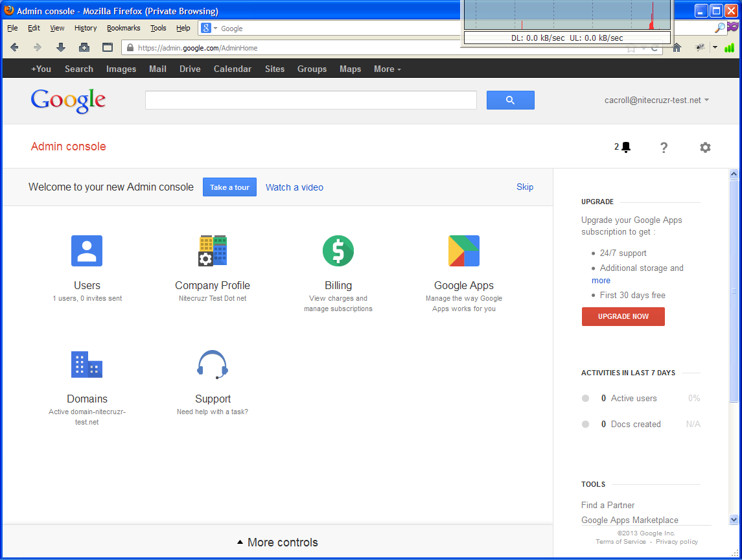The height and width of the screenshot is (560, 742).
Task: Open the help question mark icon
Action: [x=664, y=148]
